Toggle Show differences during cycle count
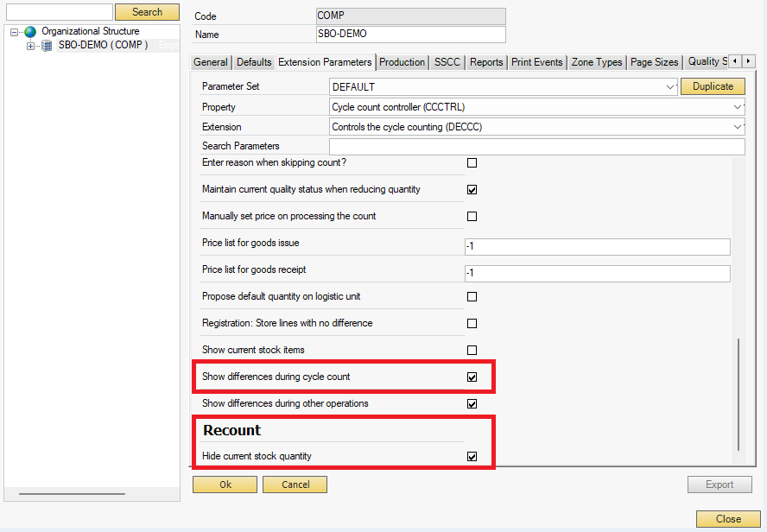This screenshot has height=532, width=767. coord(472,377)
